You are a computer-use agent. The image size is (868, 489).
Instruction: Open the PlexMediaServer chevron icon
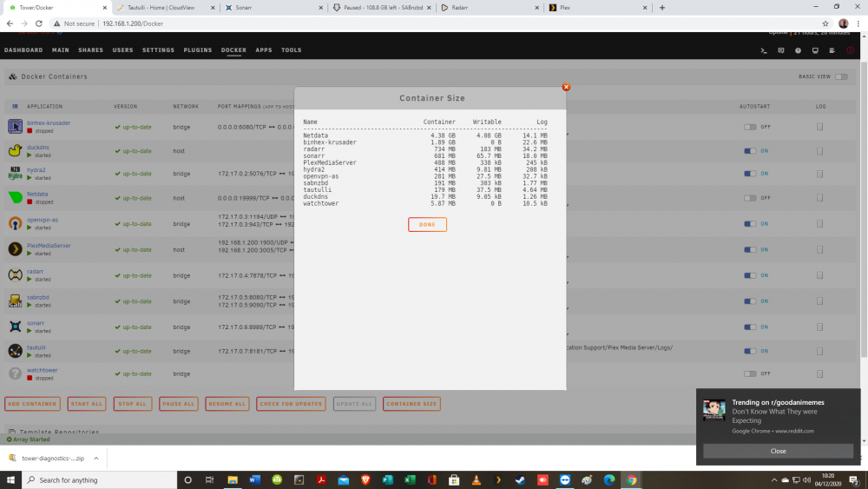point(15,249)
